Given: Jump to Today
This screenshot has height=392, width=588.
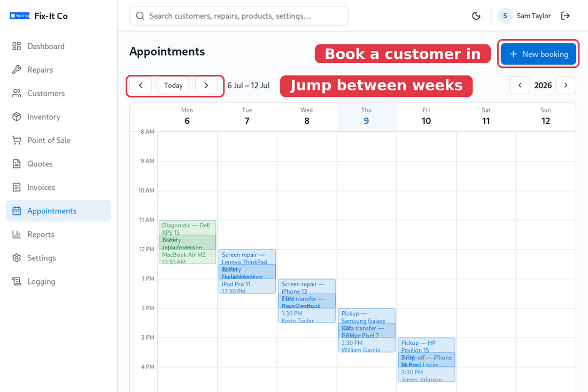Looking at the screenshot, I should pyautogui.click(x=173, y=86).
